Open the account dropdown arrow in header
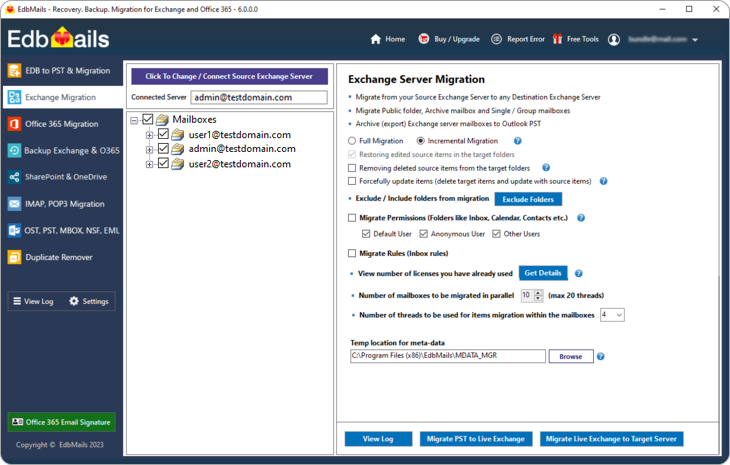The height and width of the screenshot is (465, 730). (x=695, y=40)
